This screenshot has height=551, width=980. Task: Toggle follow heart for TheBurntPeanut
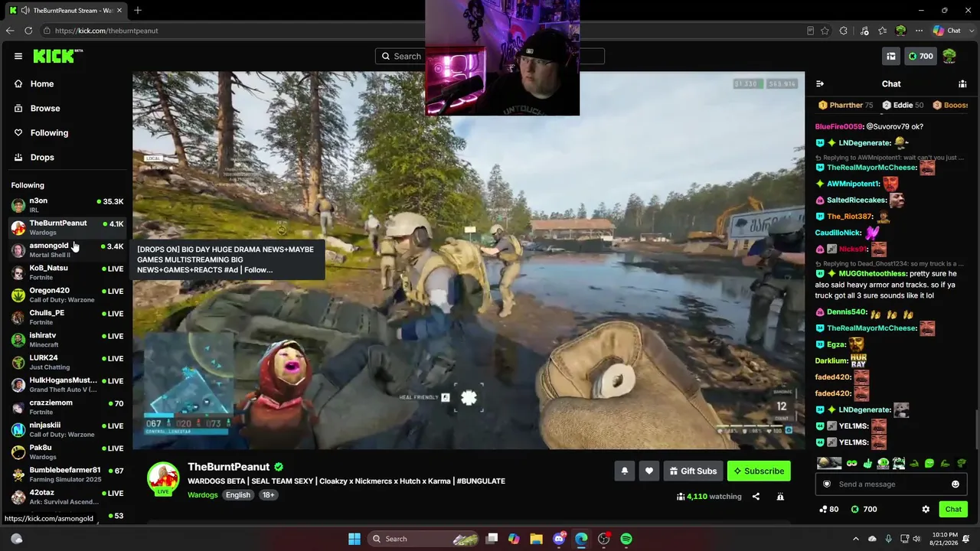click(x=649, y=471)
